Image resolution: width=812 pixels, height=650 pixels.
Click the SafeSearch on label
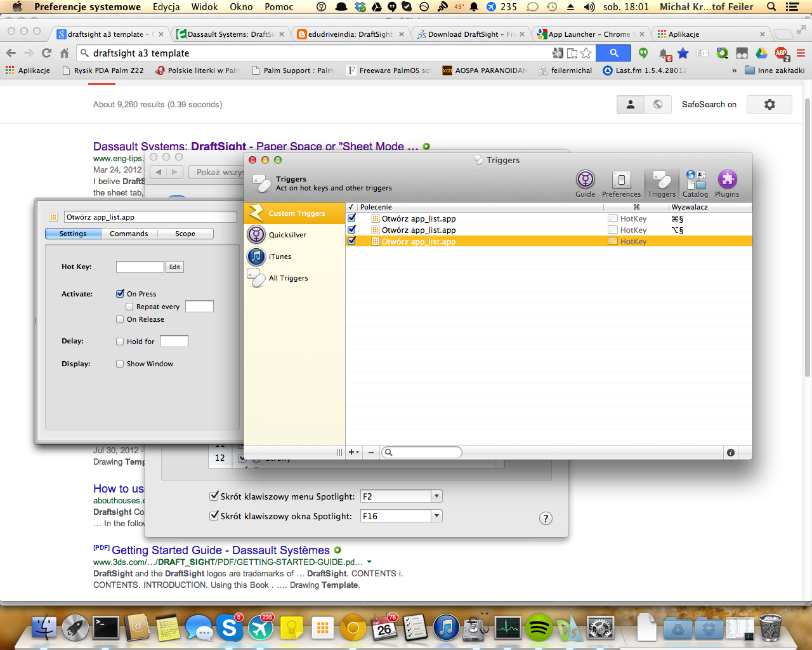pyautogui.click(x=709, y=104)
